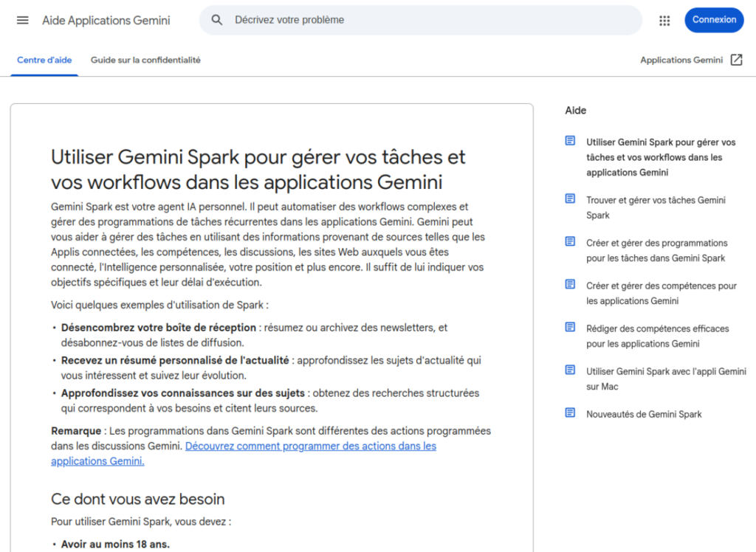Click the search magnifier icon
Viewport: 756px width, 552px height.
[217, 20]
